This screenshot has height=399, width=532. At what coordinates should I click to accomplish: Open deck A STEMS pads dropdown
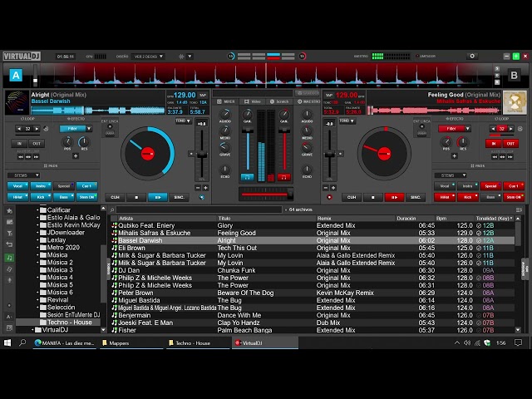click(24, 175)
